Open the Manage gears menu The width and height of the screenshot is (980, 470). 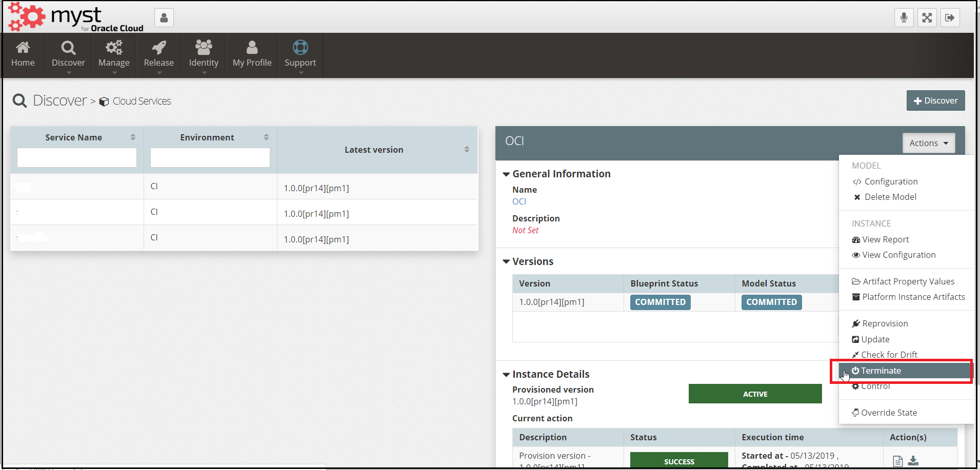pos(114,54)
